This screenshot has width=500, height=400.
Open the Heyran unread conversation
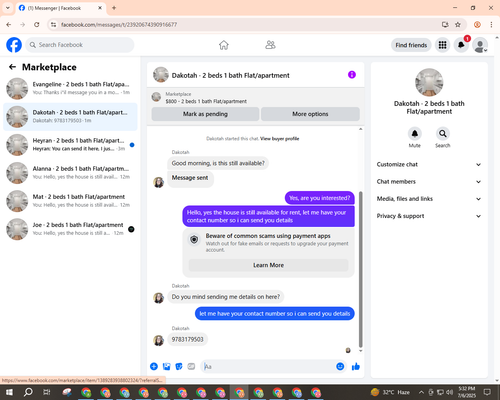[x=70, y=145]
